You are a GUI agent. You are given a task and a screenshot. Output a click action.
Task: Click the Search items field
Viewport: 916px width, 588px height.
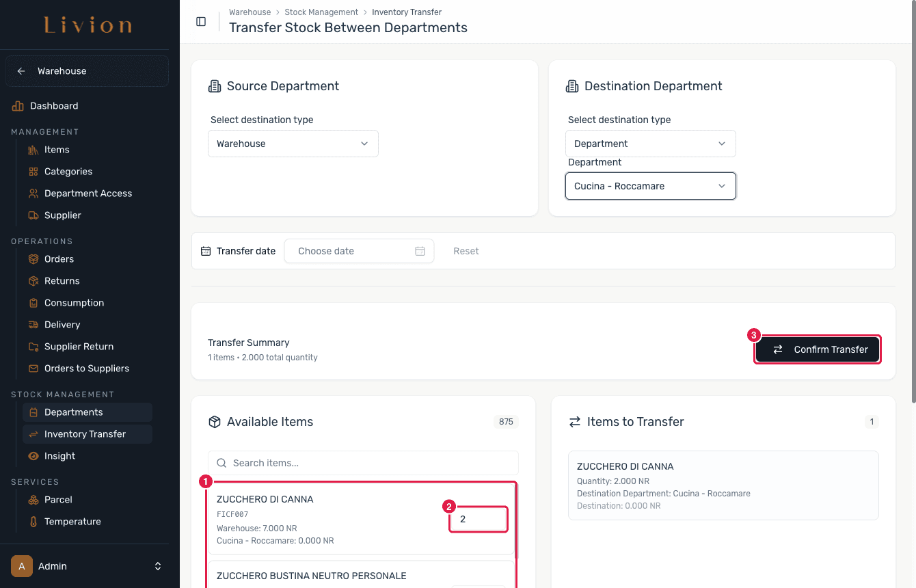click(x=363, y=463)
